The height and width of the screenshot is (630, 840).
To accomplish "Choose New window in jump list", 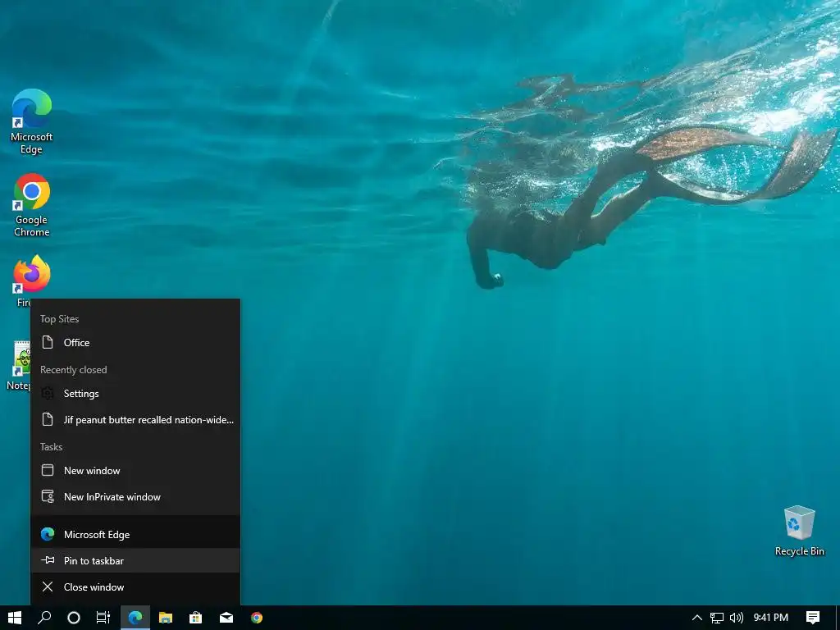I will coord(135,470).
